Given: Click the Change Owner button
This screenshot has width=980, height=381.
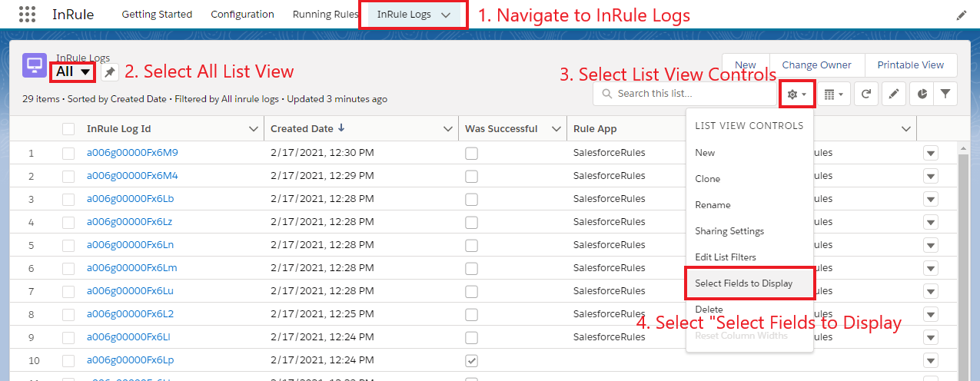Looking at the screenshot, I should [816, 65].
